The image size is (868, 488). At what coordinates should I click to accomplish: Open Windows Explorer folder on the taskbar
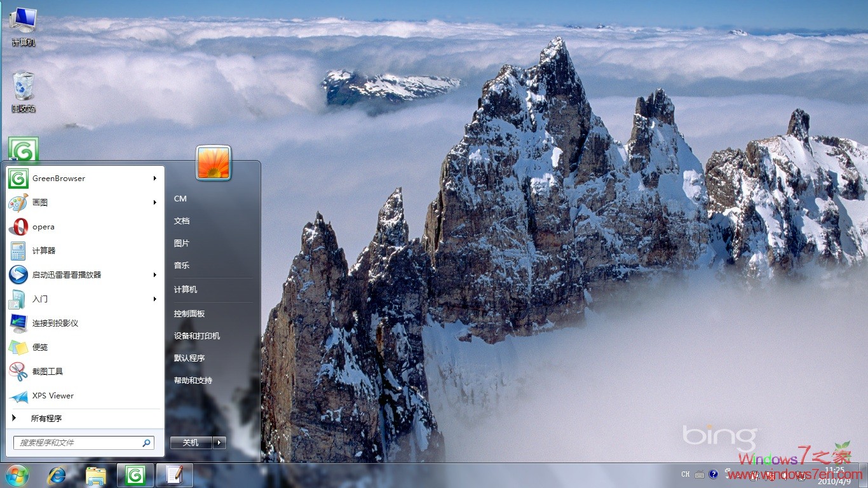tap(96, 475)
